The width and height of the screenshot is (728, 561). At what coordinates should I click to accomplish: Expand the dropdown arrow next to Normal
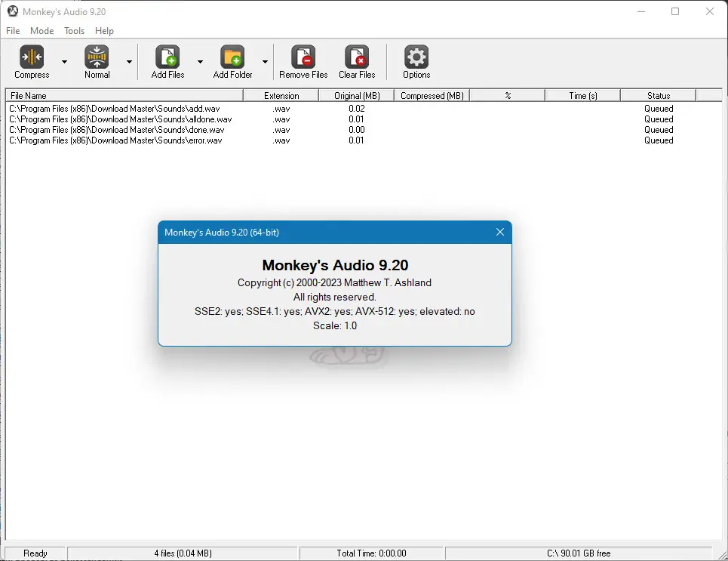(130, 61)
